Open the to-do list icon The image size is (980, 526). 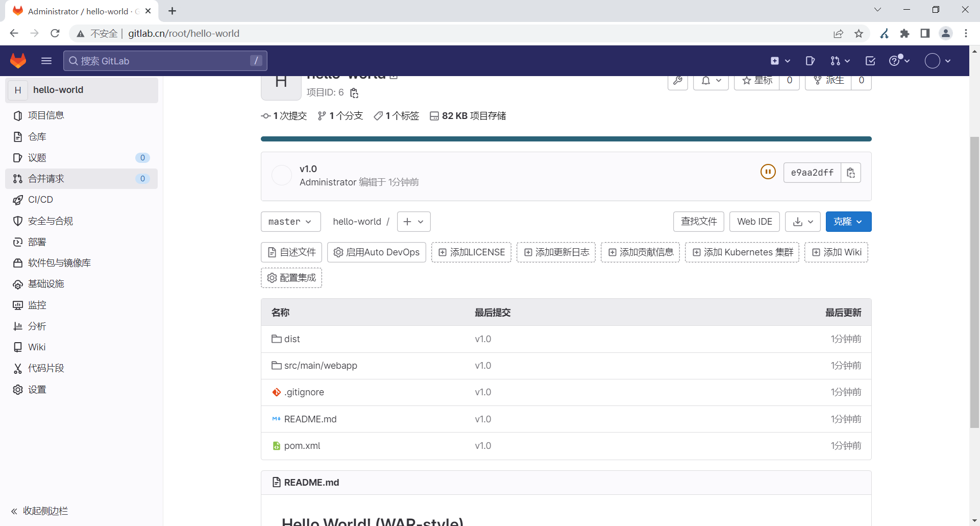coord(870,61)
